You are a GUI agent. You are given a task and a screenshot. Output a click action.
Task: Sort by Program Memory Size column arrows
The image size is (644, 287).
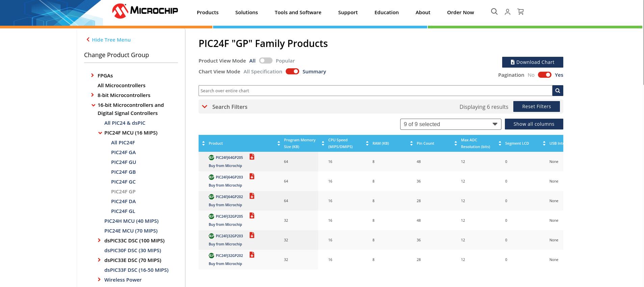click(279, 143)
